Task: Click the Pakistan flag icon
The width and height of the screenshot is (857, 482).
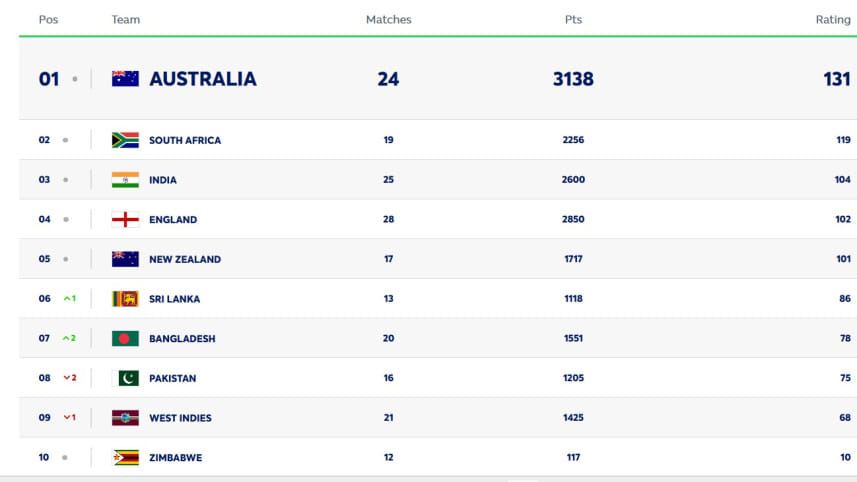Action: point(125,378)
